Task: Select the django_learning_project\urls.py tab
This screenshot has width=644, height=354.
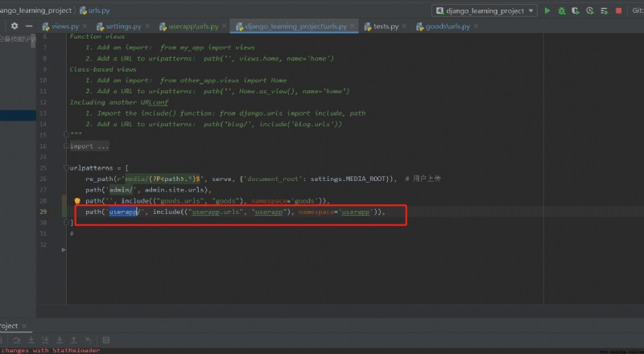Action: point(295,27)
